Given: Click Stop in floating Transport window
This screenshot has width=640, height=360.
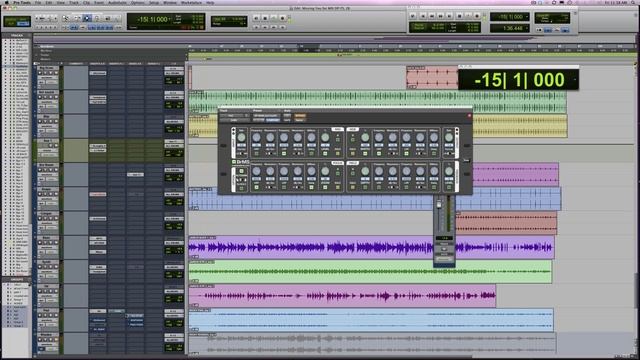Looking at the screenshot, I should point(459,16).
